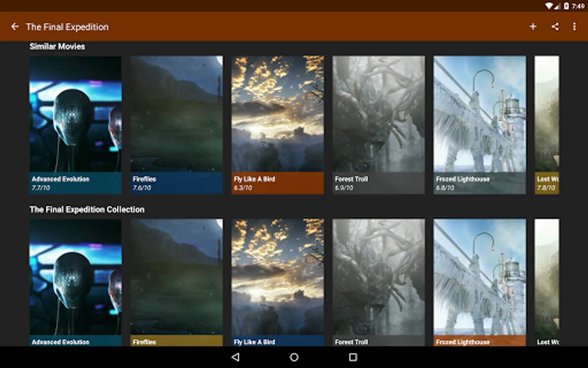Open recent apps with the square button

(x=353, y=357)
